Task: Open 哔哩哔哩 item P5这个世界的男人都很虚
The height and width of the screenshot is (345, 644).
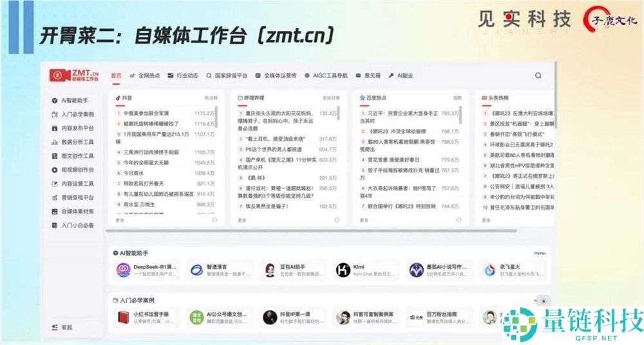Action: (x=274, y=149)
